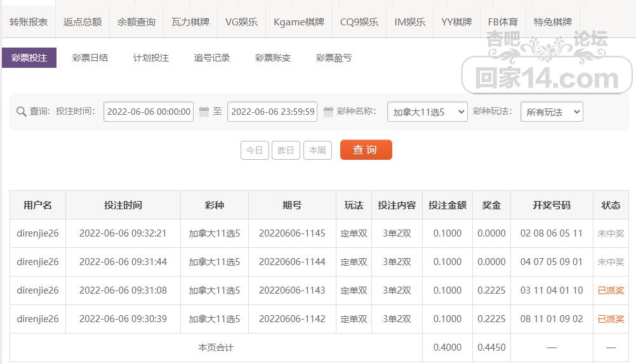Open the 余额查询 tab
The width and height of the screenshot is (636, 364).
point(136,22)
